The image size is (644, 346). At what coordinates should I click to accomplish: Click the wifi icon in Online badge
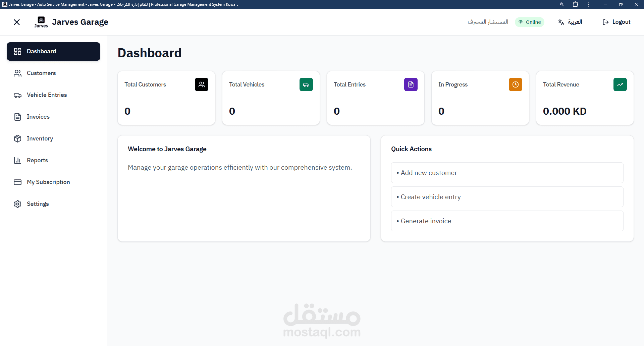pos(521,22)
